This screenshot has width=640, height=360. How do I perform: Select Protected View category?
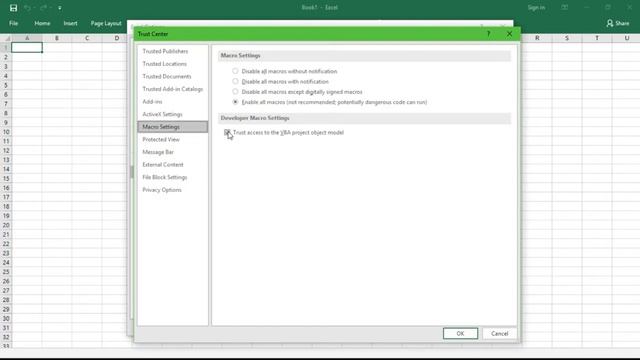click(173, 140)
